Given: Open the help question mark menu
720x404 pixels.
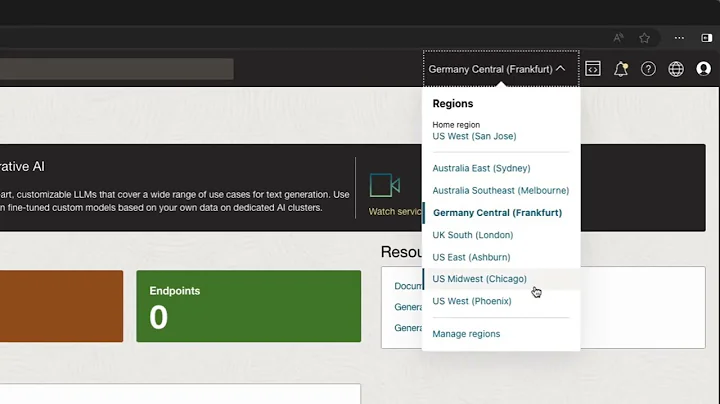Looking at the screenshot, I should (648, 69).
